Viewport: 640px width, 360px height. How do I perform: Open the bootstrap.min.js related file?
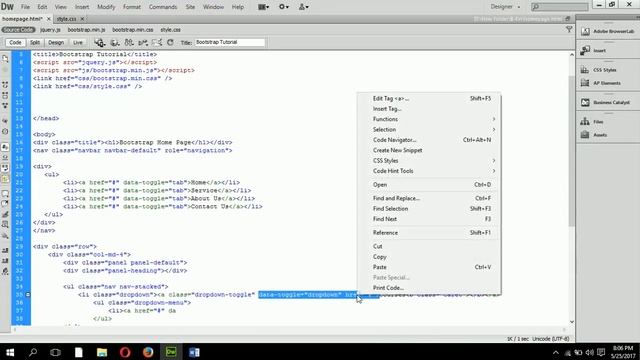coord(86,30)
